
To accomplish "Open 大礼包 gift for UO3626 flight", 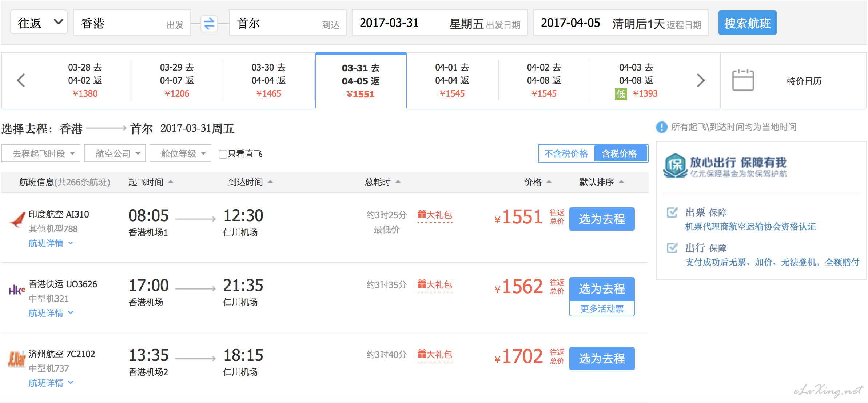I will pyautogui.click(x=435, y=285).
